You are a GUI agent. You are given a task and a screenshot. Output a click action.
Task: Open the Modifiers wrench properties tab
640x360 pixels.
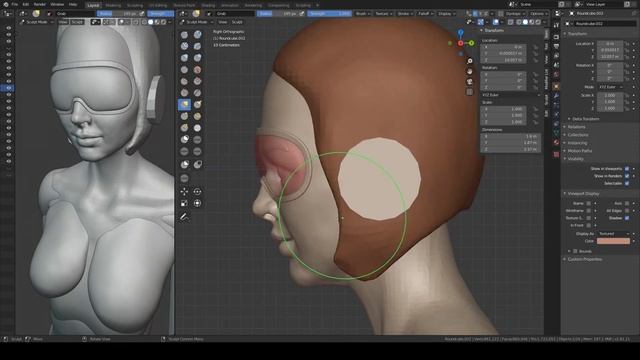point(556,96)
